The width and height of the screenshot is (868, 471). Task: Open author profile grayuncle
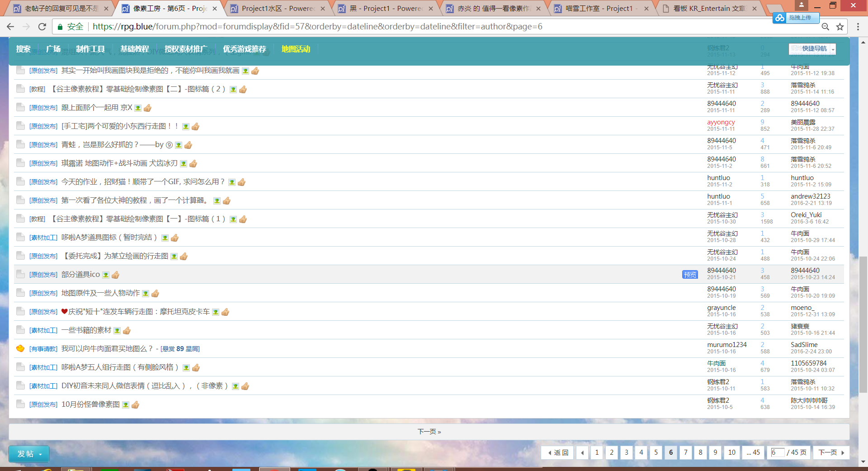tap(722, 307)
